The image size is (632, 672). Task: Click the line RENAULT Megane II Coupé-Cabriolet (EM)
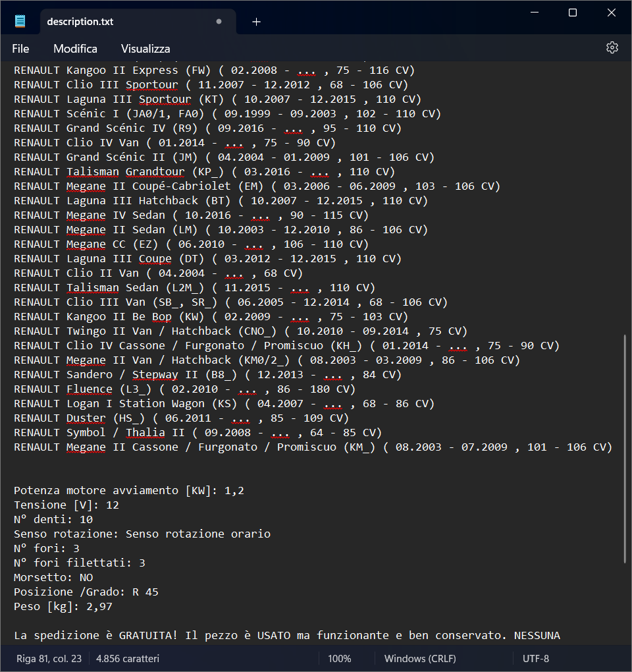[257, 186]
